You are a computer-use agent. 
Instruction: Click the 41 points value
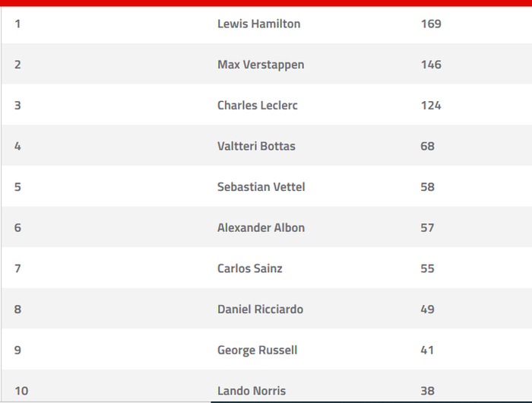click(x=427, y=350)
